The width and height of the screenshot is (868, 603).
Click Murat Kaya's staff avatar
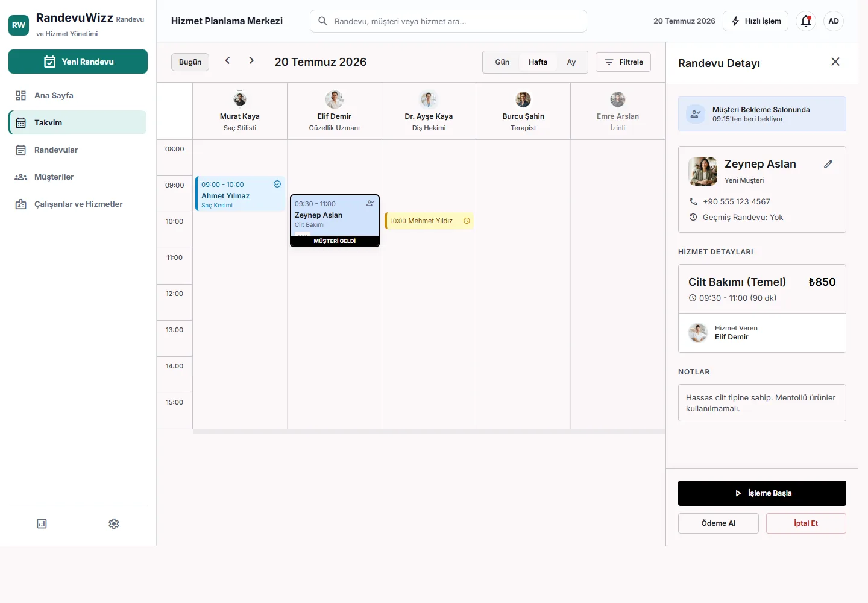pyautogui.click(x=240, y=99)
